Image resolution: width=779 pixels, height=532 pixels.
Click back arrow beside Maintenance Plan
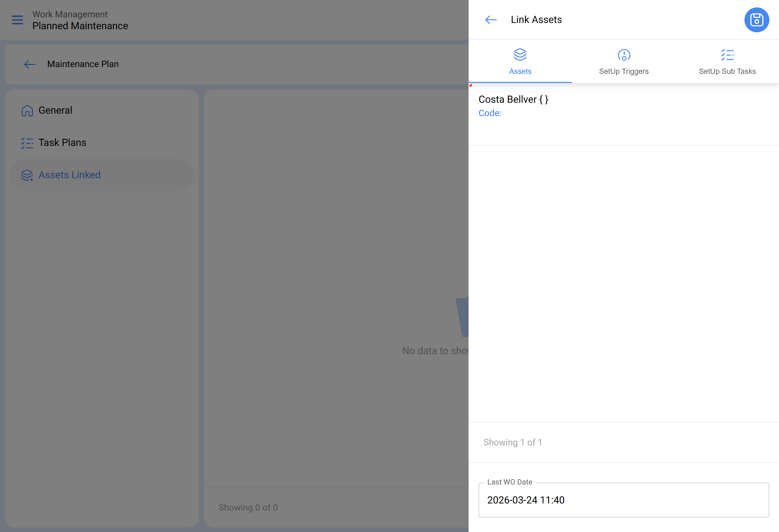coord(30,64)
